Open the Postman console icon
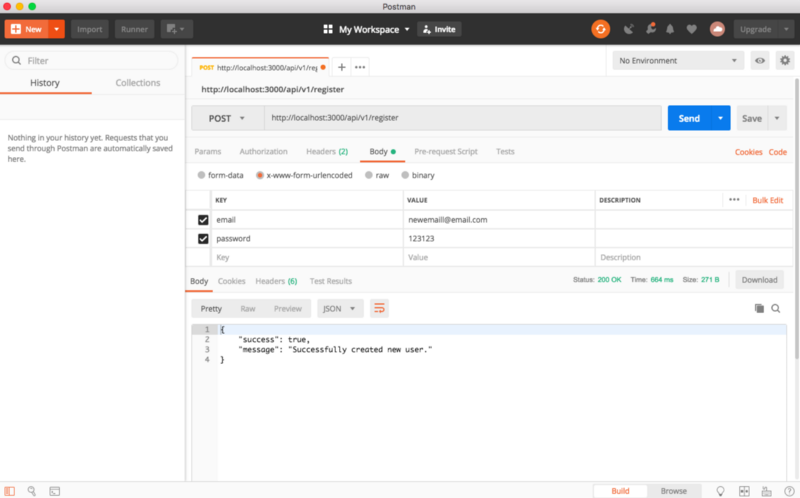The image size is (800, 498). point(55,491)
